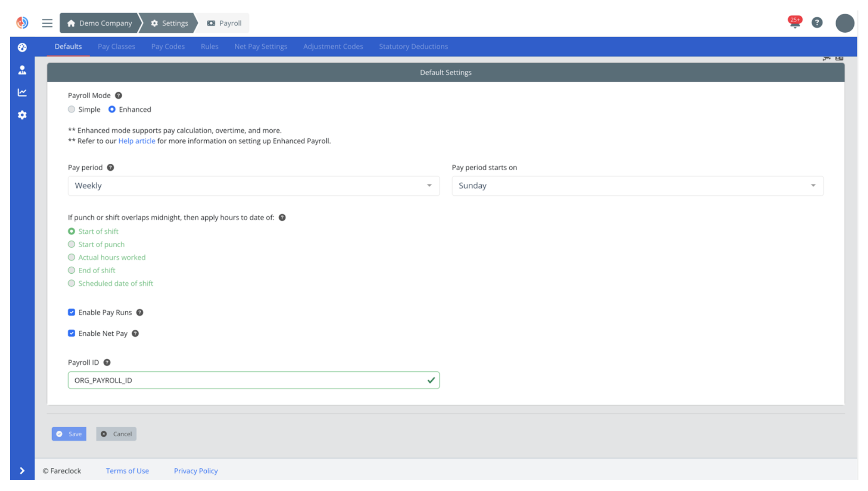Open the Statutory Deductions tab
The image size is (868, 491).
tap(413, 46)
